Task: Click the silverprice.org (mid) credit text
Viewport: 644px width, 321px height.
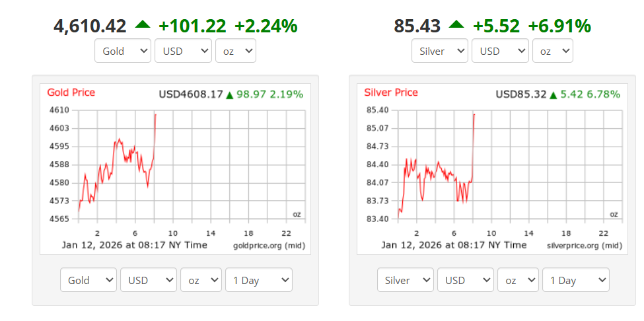Action: pyautogui.click(x=585, y=246)
